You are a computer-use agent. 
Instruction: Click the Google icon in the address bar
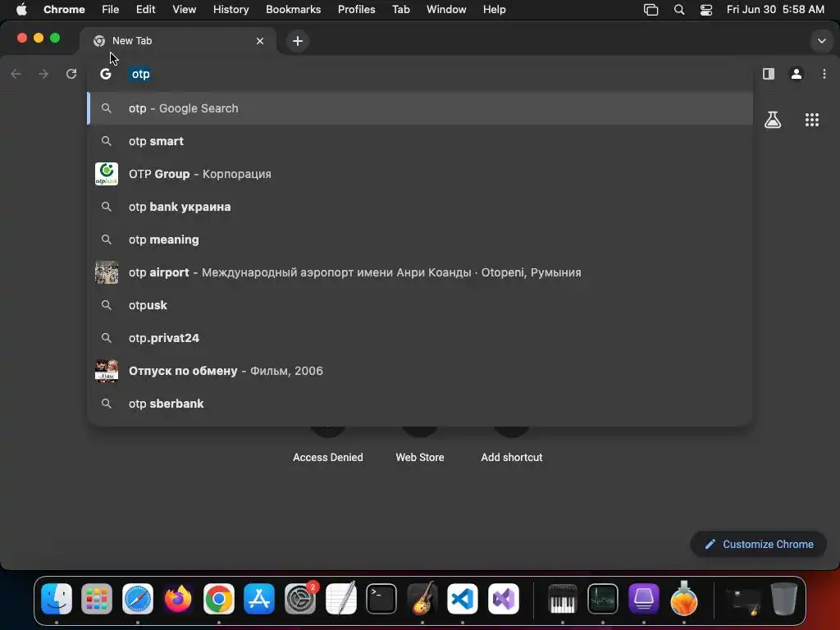(x=106, y=74)
